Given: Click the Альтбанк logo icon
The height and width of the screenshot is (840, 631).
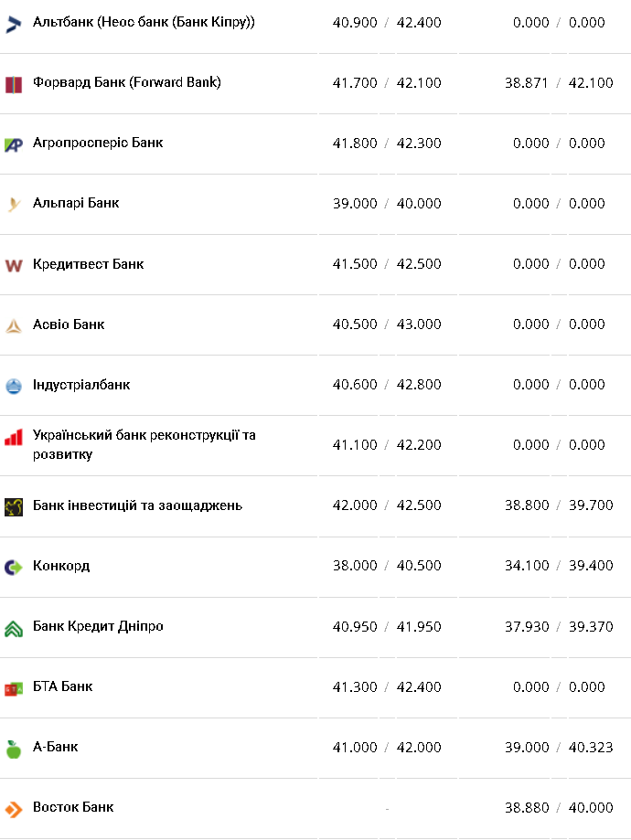Looking at the screenshot, I should pos(14,24).
